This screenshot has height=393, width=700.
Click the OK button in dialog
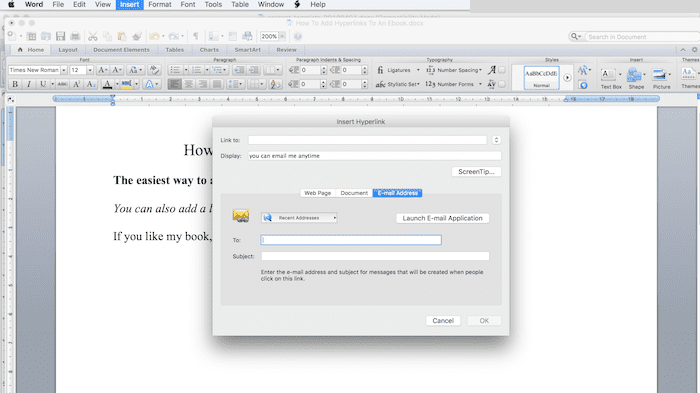[484, 321]
